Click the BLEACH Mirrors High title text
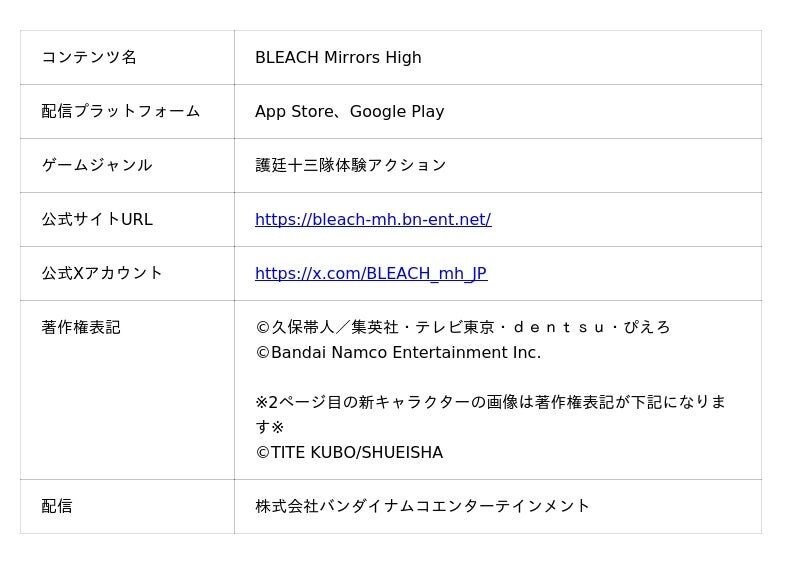 (x=338, y=57)
